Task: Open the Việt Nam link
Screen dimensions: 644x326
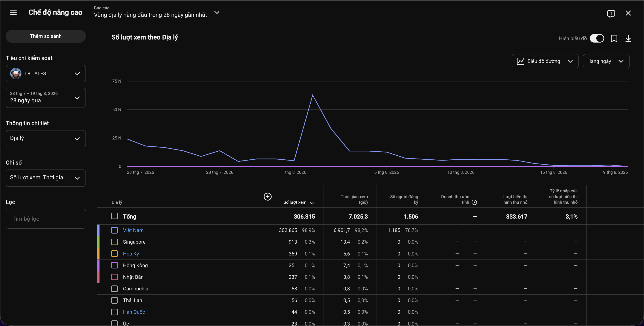Action: point(133,230)
